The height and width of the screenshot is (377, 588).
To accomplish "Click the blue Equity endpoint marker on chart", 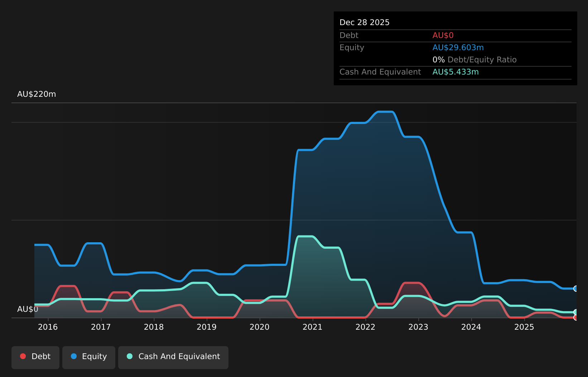I will point(576,288).
